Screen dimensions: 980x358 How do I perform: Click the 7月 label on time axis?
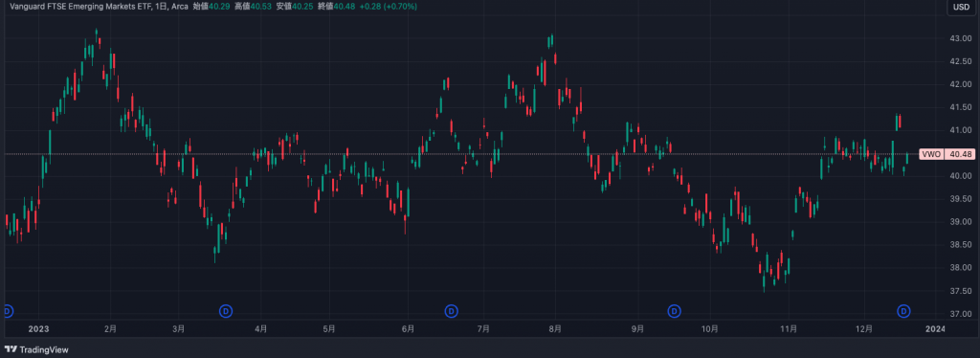click(482, 328)
